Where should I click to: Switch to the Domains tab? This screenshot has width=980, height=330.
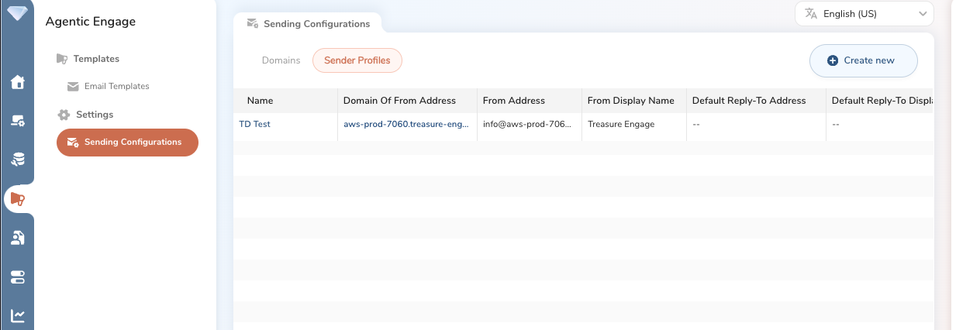(x=281, y=60)
